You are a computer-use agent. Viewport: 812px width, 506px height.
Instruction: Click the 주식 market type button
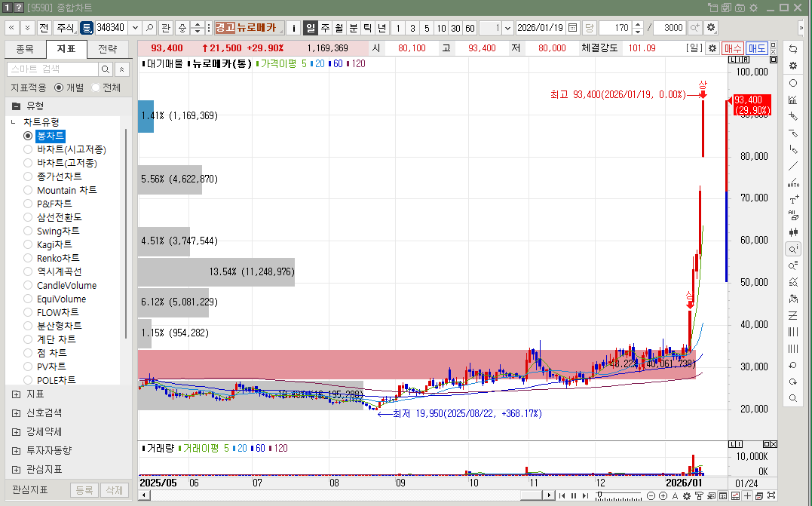click(x=66, y=28)
